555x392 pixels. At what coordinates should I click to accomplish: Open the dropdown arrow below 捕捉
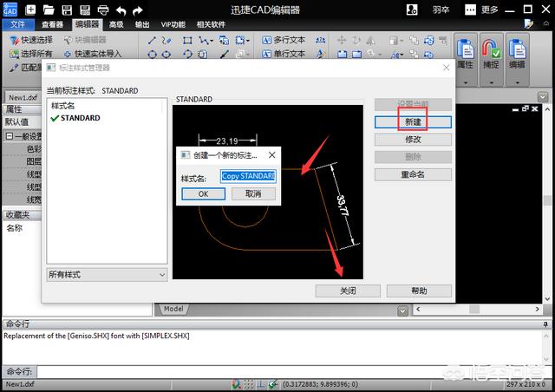tap(492, 82)
